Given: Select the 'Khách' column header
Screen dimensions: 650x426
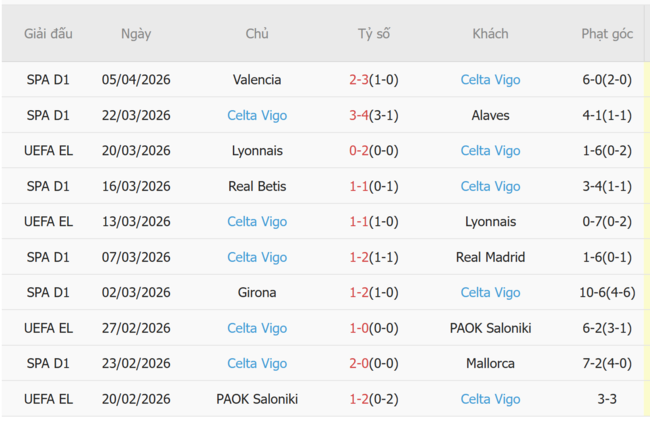Looking at the screenshot, I should [x=490, y=34].
